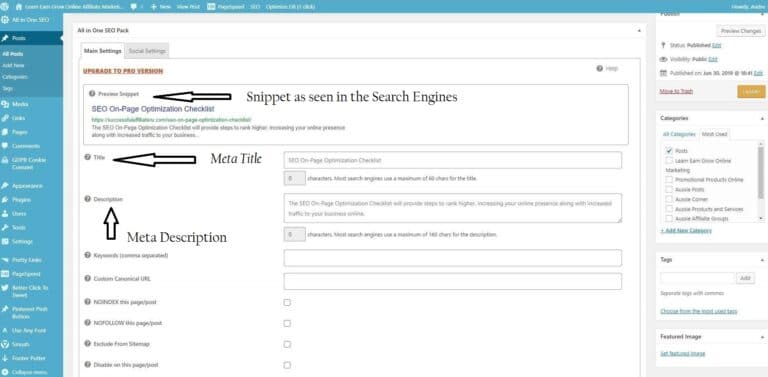The height and width of the screenshot is (377, 768).
Task: Tick the Exclude From Sitemap checkbox
Action: pyautogui.click(x=287, y=344)
